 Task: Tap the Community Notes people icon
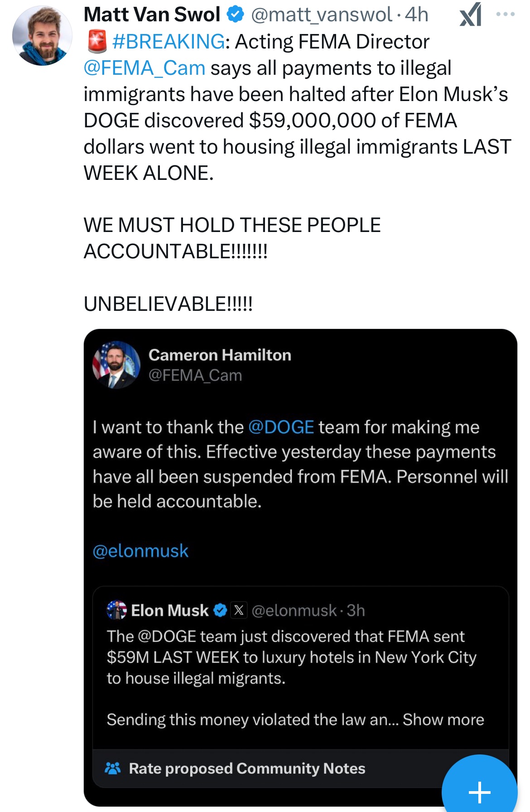113,768
